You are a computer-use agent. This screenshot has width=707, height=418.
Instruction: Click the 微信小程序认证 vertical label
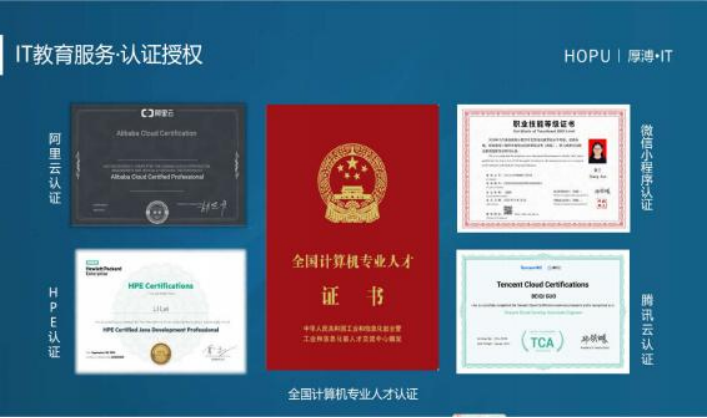coord(647,167)
